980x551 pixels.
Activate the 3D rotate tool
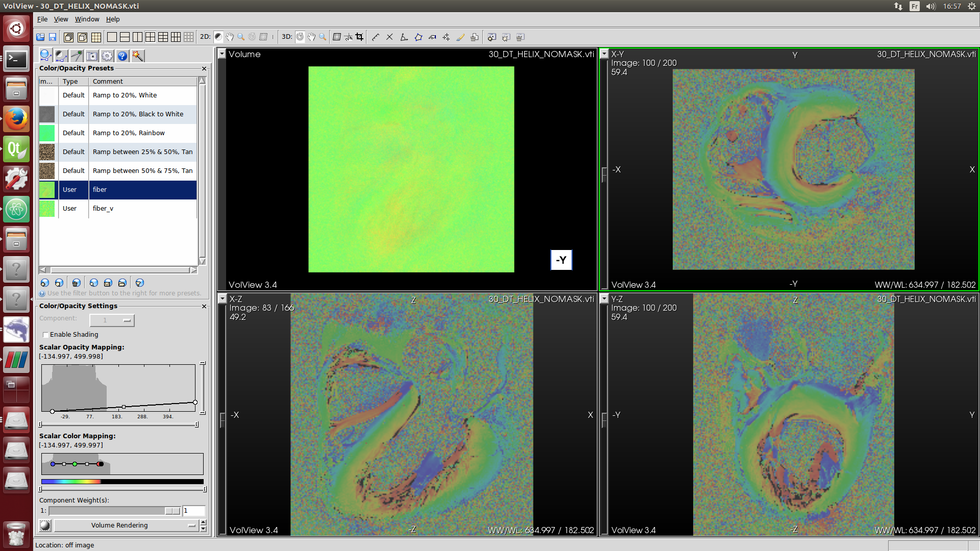(x=300, y=37)
